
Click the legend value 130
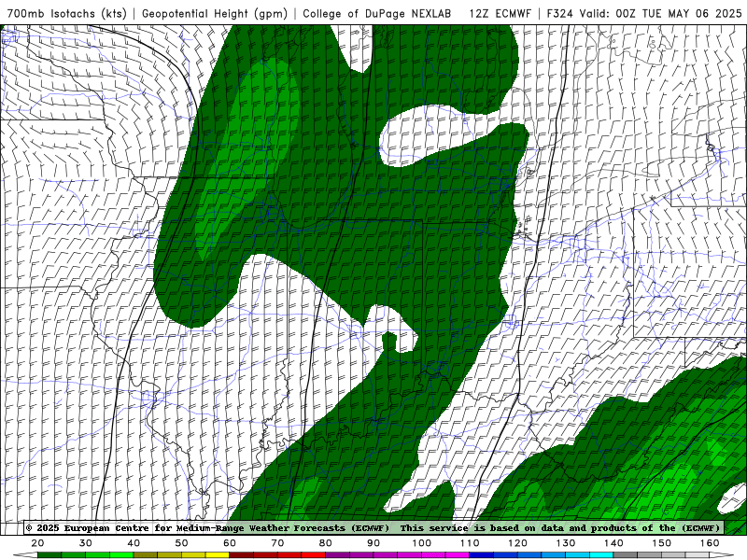(x=566, y=543)
